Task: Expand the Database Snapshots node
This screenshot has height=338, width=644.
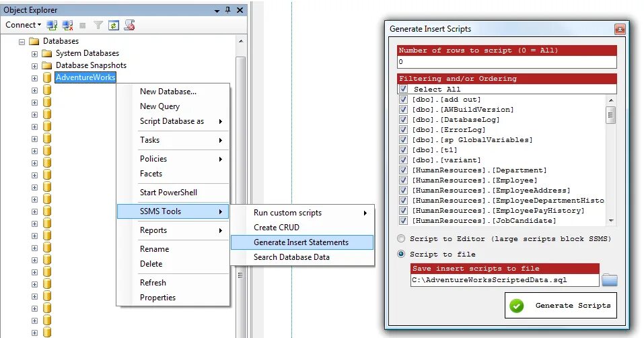Action: (x=34, y=66)
